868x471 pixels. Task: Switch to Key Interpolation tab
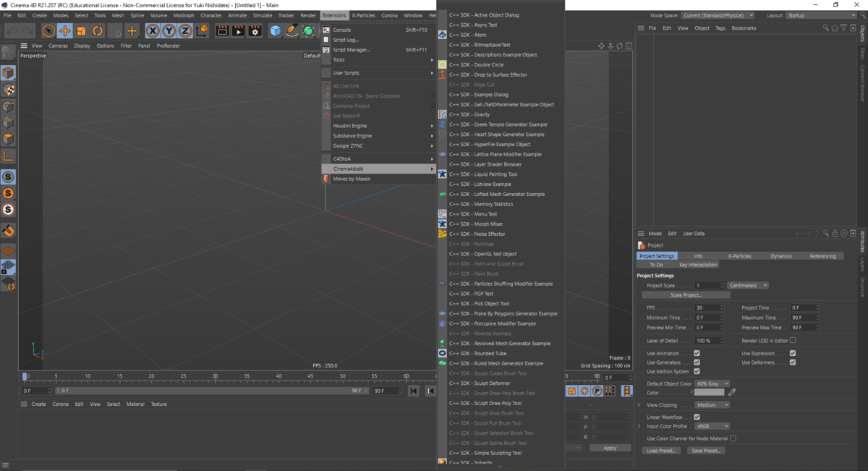coord(698,265)
